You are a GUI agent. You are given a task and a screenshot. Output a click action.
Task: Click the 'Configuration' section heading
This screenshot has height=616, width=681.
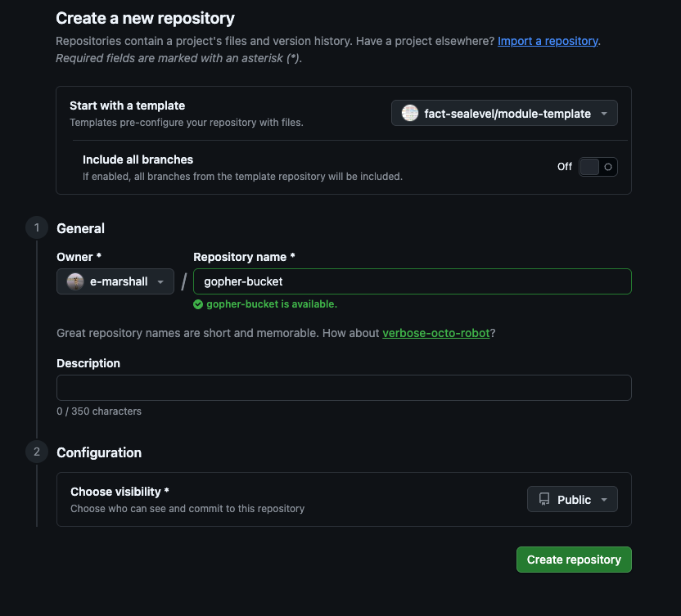click(x=99, y=452)
